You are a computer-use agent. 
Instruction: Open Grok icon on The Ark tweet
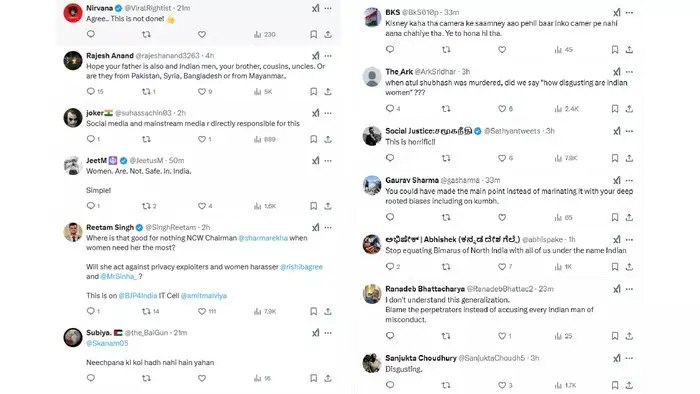(x=617, y=72)
